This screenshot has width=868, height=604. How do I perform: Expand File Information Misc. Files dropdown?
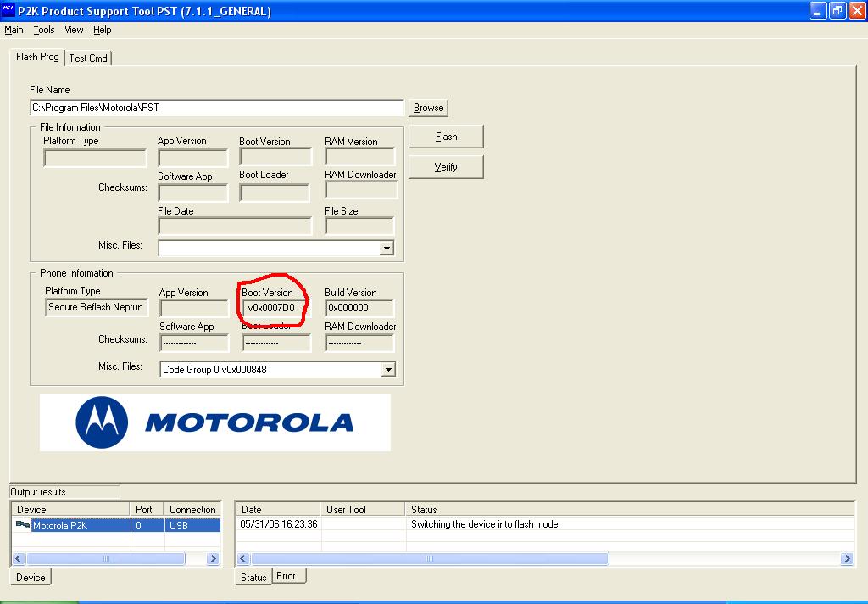click(387, 249)
